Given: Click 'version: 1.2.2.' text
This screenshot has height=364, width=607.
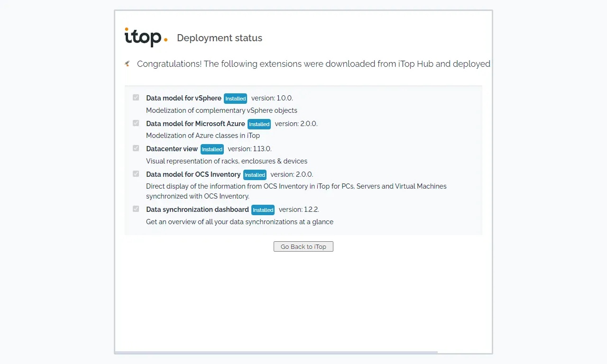Looking at the screenshot, I should click(x=299, y=209).
